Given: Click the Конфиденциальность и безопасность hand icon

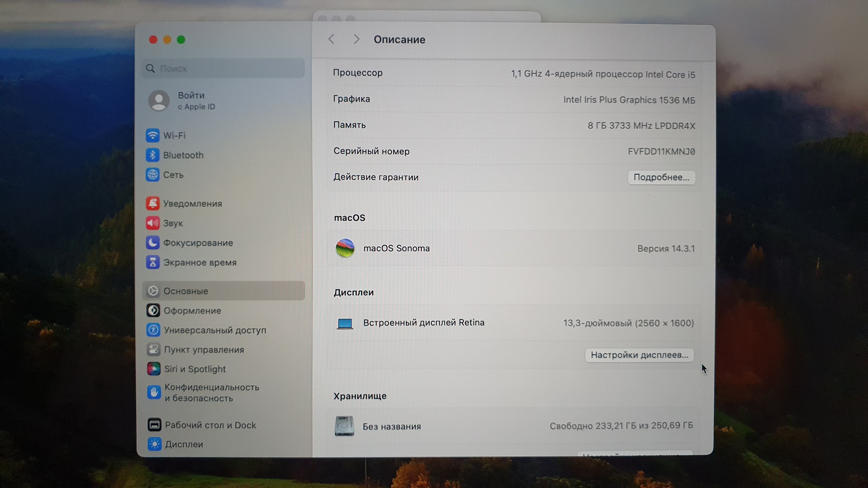Looking at the screenshot, I should (x=154, y=393).
